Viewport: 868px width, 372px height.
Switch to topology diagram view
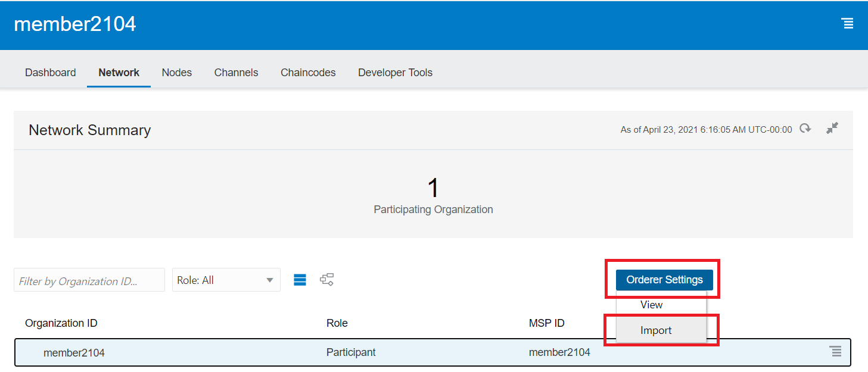(x=327, y=280)
